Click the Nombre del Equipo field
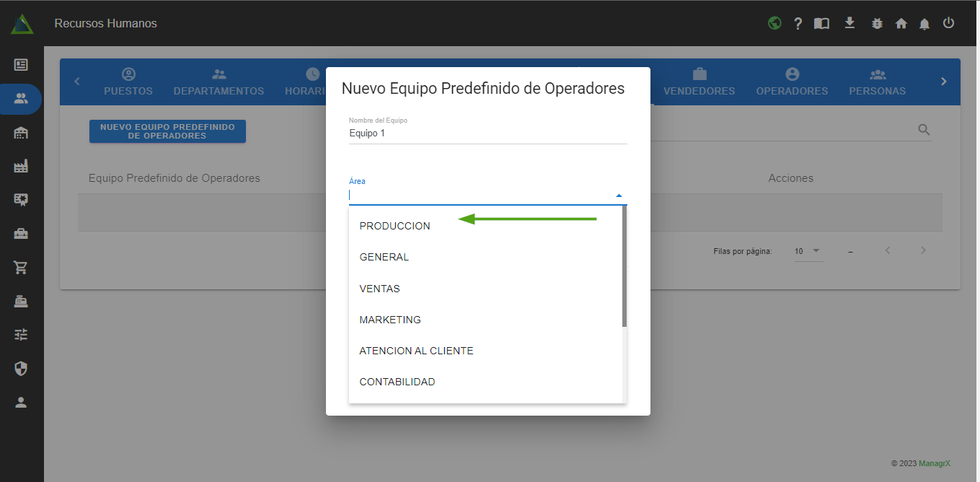The height and width of the screenshot is (482, 980). pyautogui.click(x=487, y=133)
